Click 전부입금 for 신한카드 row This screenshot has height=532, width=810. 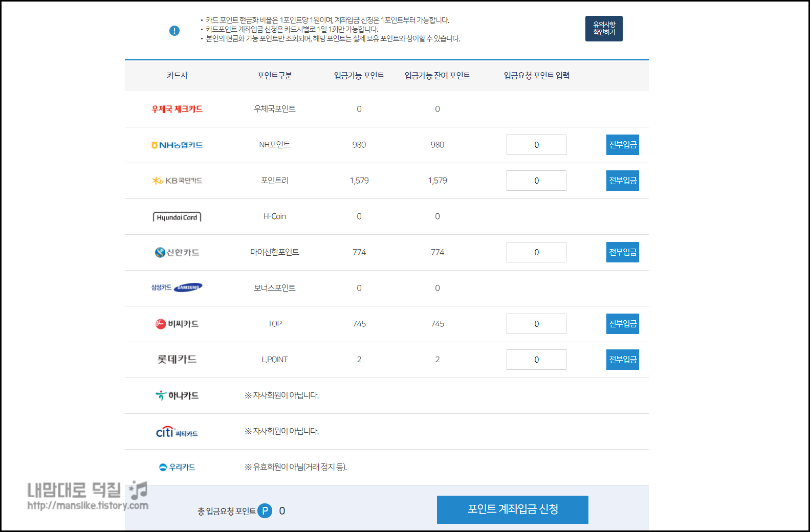(x=623, y=252)
